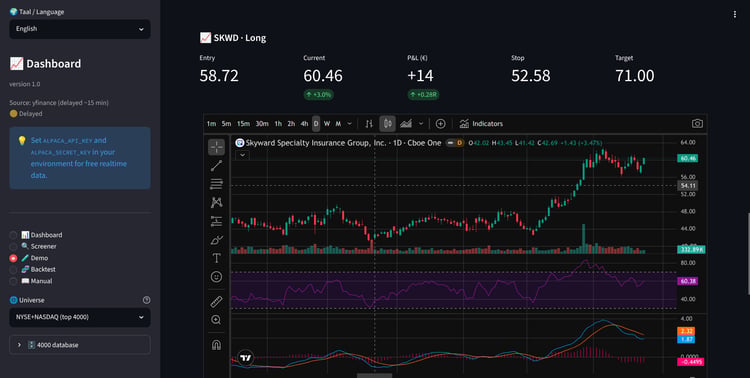
Task: Switch to the M monthly timeframe
Action: (338, 123)
